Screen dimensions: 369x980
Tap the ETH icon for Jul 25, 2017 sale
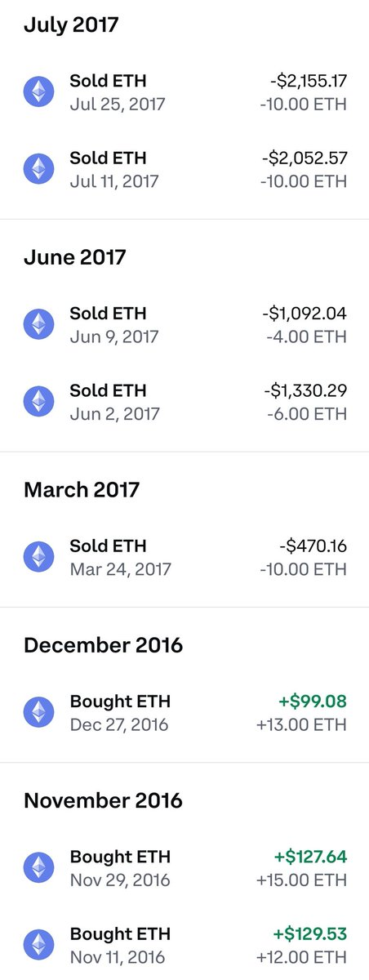pyautogui.click(x=38, y=91)
